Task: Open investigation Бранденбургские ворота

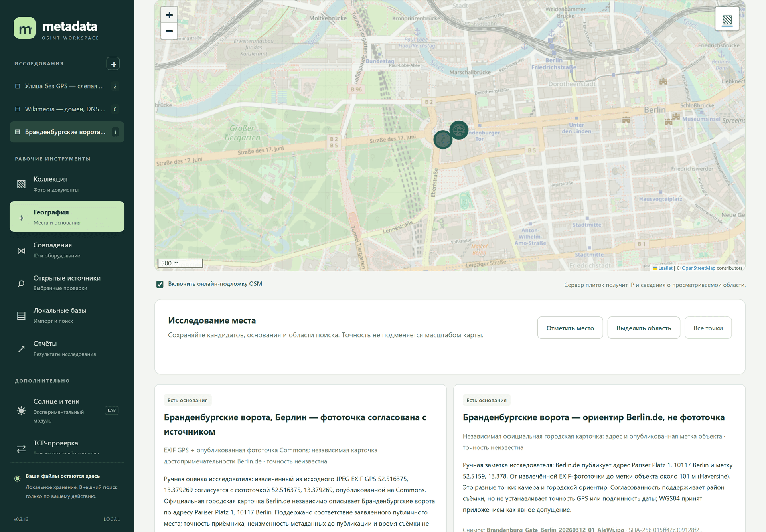Action: 67,132
